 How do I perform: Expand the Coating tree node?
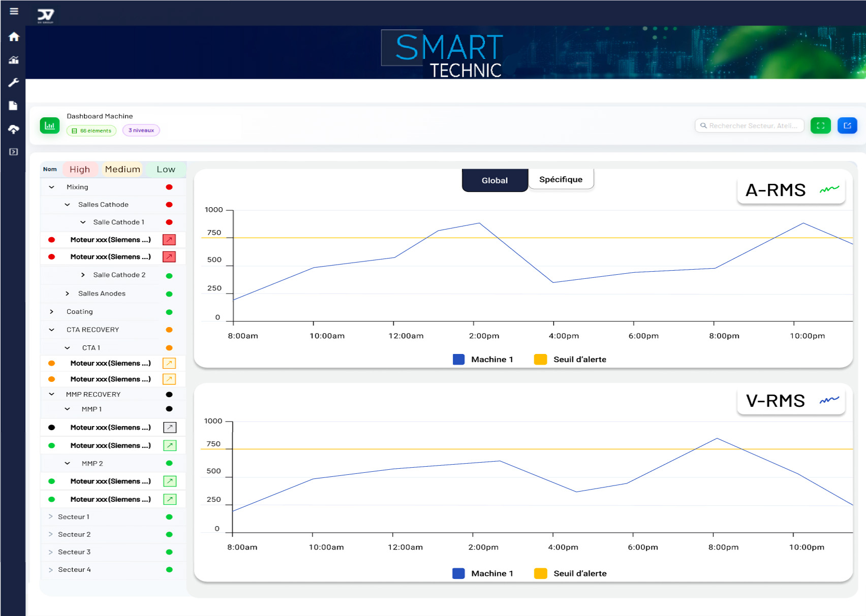[x=52, y=312]
